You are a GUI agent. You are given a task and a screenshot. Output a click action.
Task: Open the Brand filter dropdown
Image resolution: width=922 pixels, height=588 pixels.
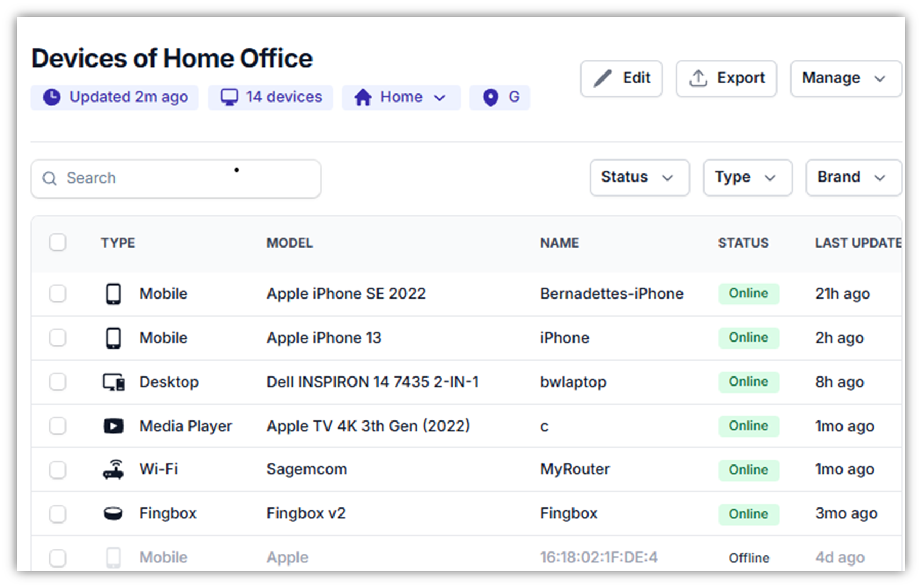[x=852, y=177]
